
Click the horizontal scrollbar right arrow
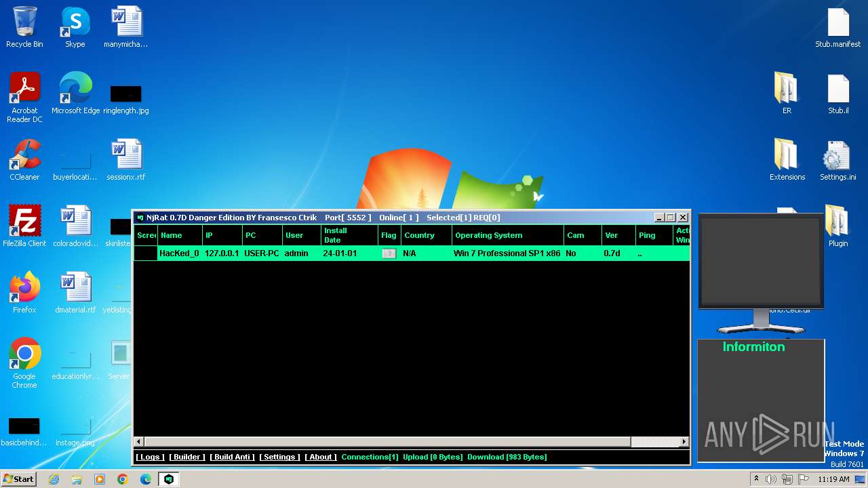(x=684, y=442)
